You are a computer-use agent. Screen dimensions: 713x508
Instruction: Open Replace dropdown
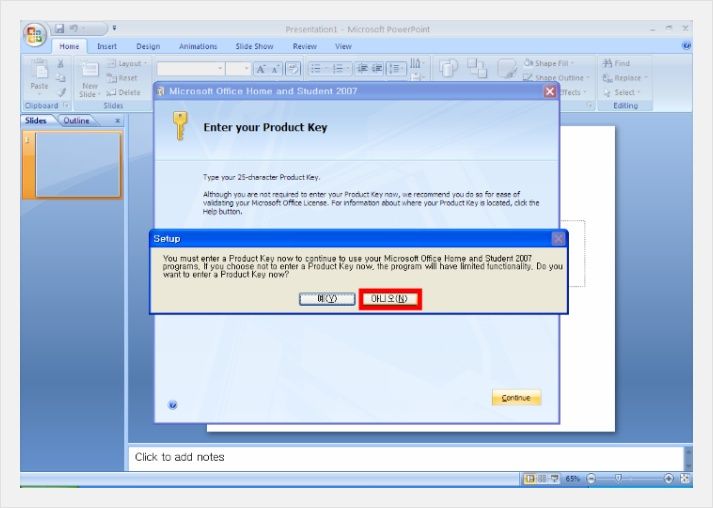(x=625, y=78)
